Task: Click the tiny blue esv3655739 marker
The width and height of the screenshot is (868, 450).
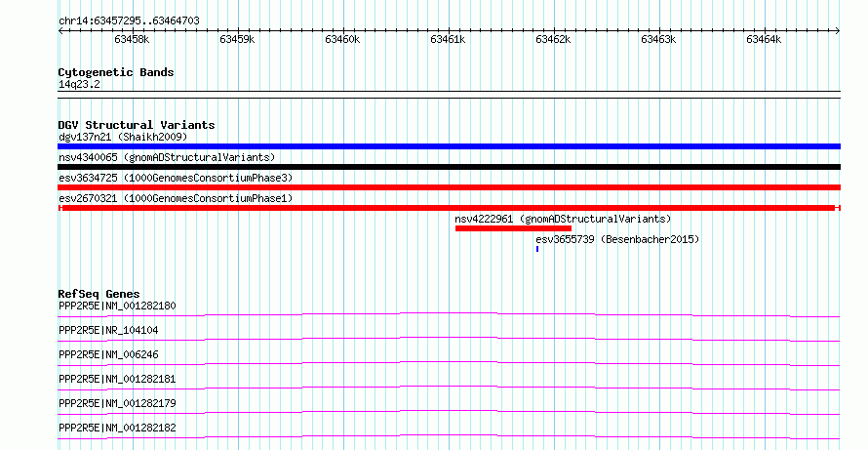Action: coord(537,249)
